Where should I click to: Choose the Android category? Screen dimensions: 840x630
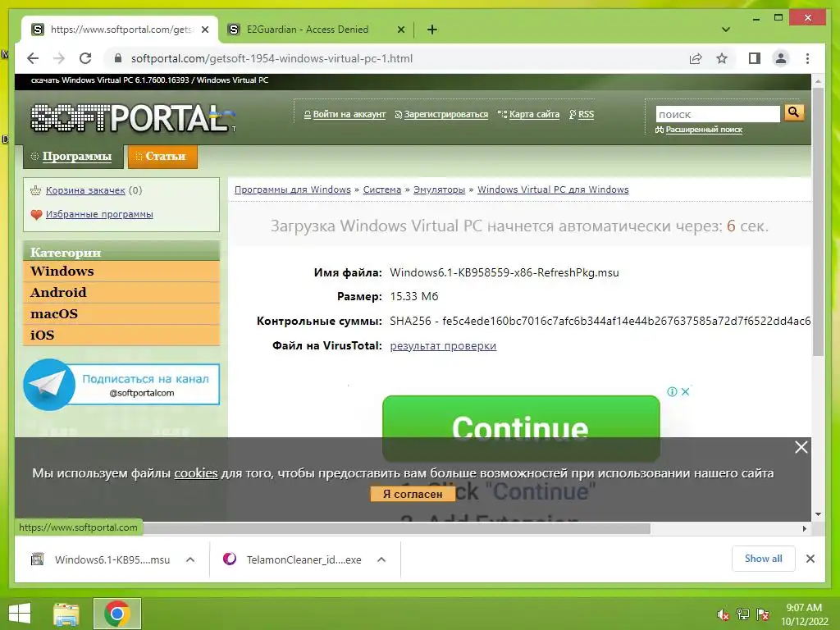[121, 293]
